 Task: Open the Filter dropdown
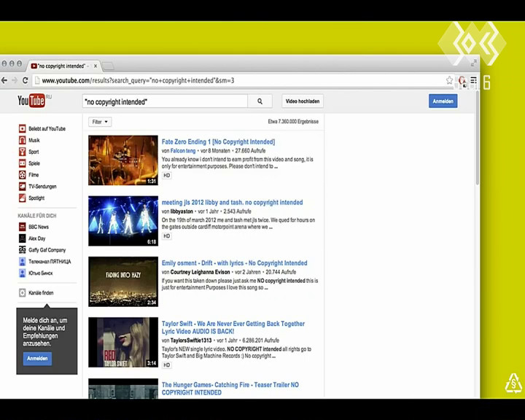pos(100,122)
